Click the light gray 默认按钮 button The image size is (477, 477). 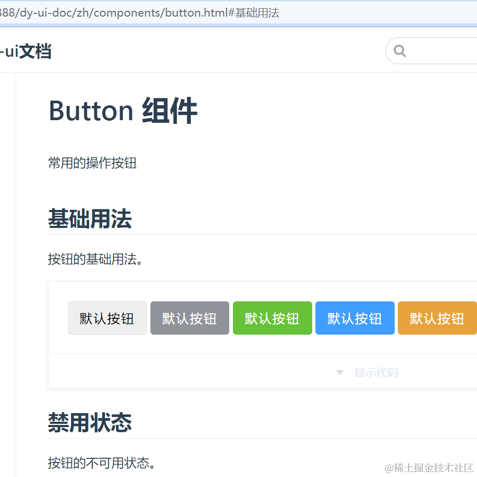click(107, 318)
